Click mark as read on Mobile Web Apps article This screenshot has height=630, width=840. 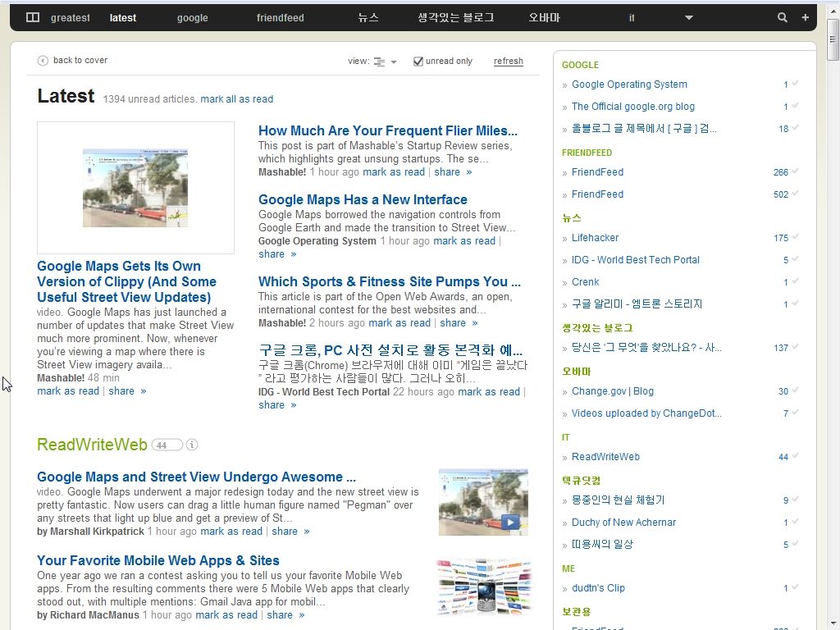226,615
